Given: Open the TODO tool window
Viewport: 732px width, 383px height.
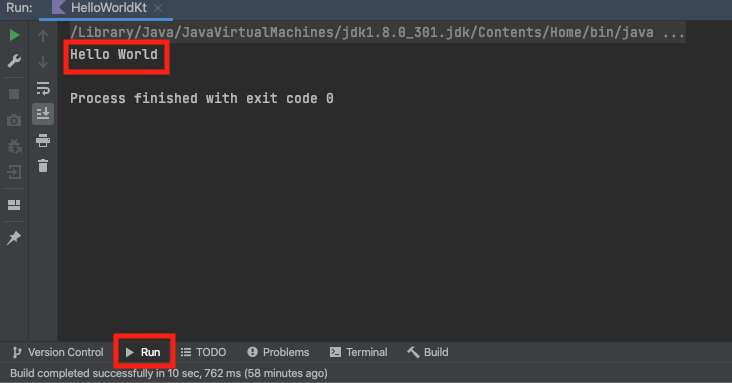Looking at the screenshot, I should [x=204, y=352].
